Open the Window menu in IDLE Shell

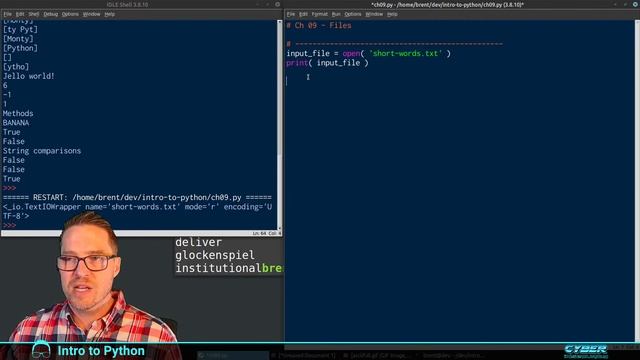pos(91,14)
